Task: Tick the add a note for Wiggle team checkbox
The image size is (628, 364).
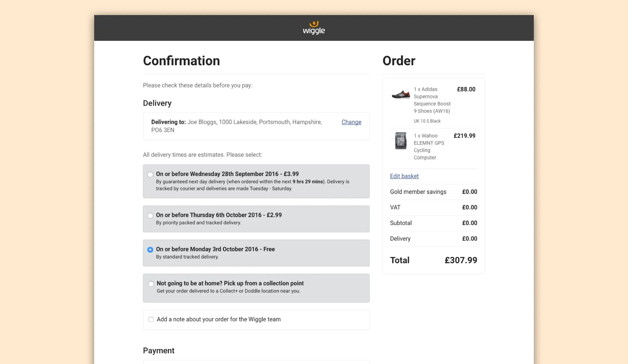Action: pos(151,319)
